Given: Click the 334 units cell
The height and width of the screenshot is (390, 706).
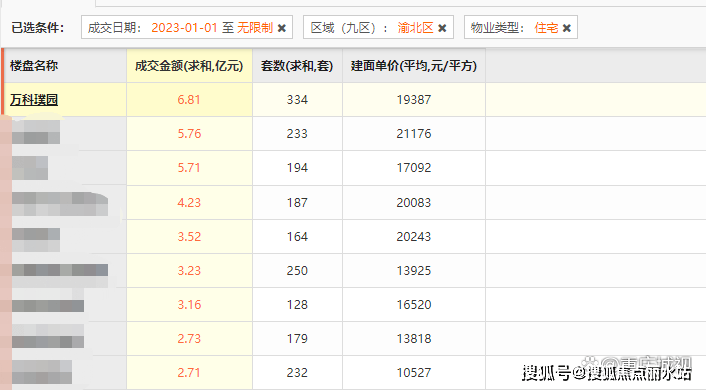Looking at the screenshot, I should pos(297,100).
